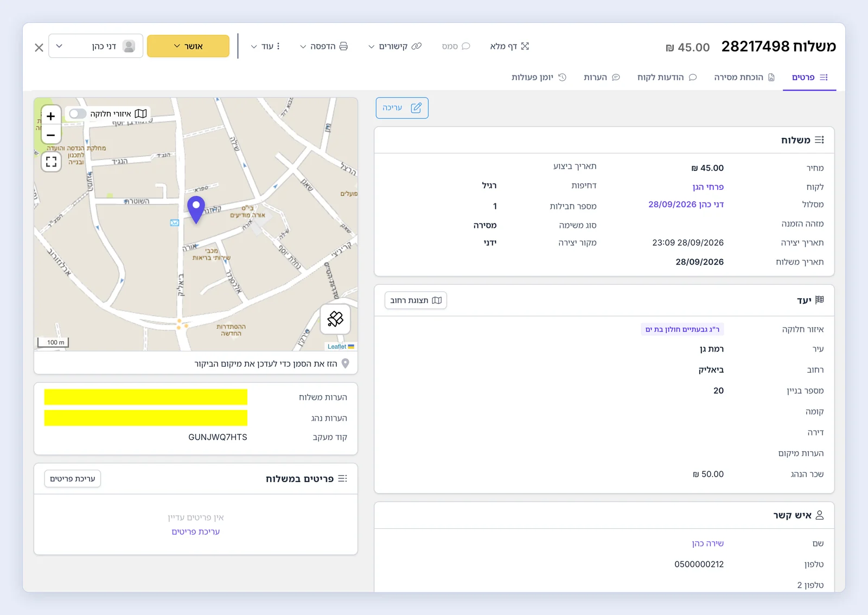Viewport: 868px width, 615px height.
Task: Open customer link פרחי הגן
Action: point(708,187)
